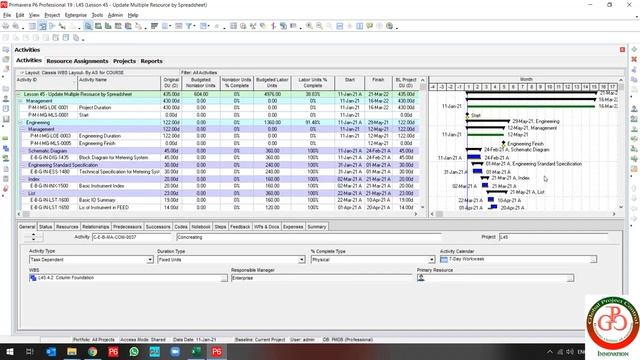
Task: Click the red Delete X icon
Action: tap(634, 60)
